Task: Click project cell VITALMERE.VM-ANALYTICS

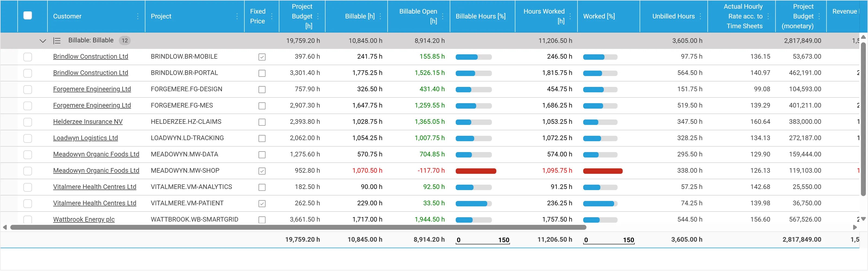Action: pyautogui.click(x=192, y=187)
